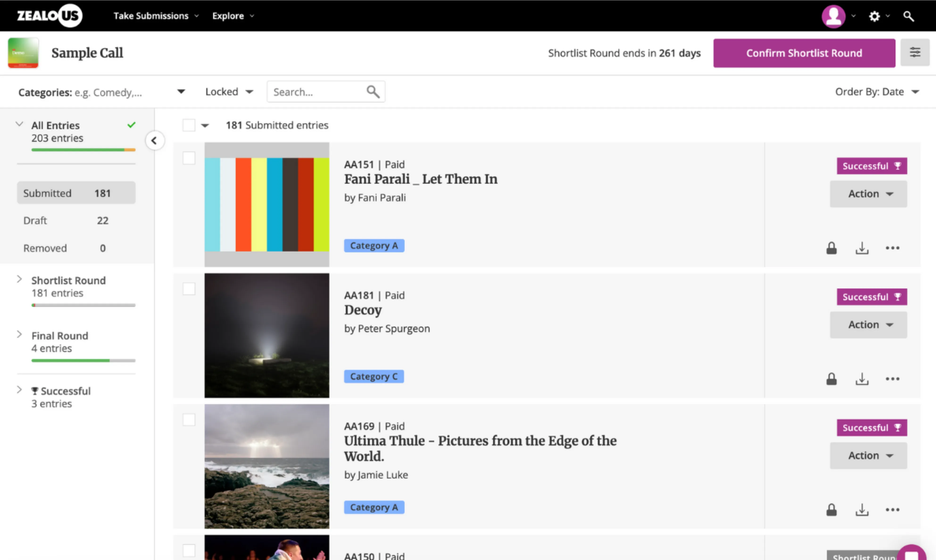The height and width of the screenshot is (560, 936).
Task: Download the Decoy entry
Action: coord(862,379)
